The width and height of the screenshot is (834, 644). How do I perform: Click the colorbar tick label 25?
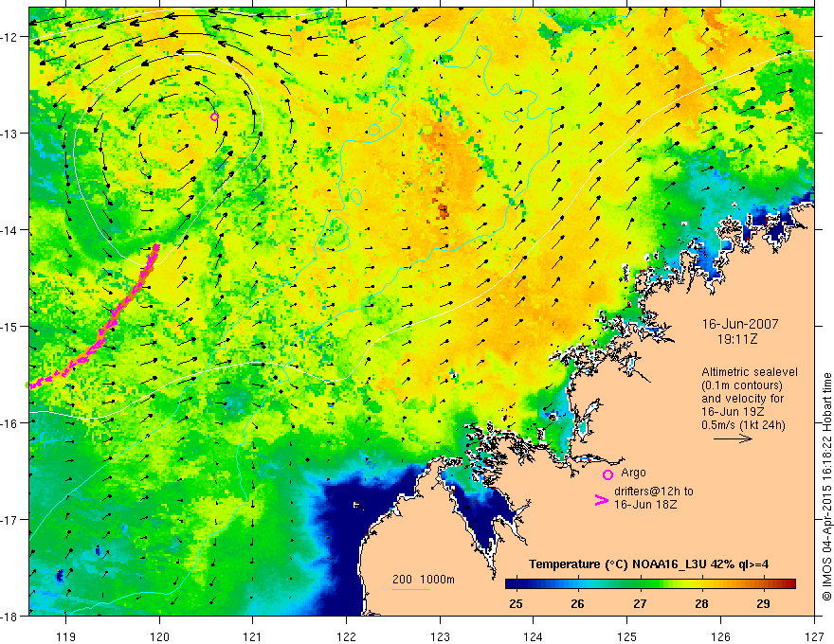pyautogui.click(x=516, y=603)
